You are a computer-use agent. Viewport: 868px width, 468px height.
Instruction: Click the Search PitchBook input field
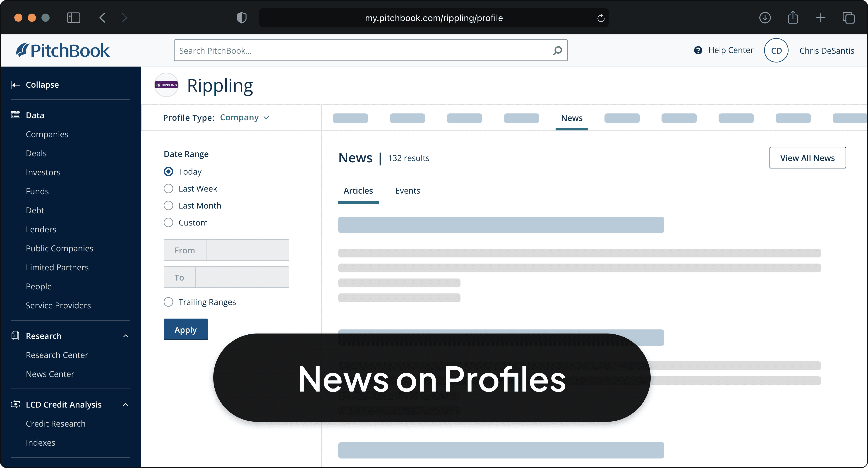coord(364,50)
